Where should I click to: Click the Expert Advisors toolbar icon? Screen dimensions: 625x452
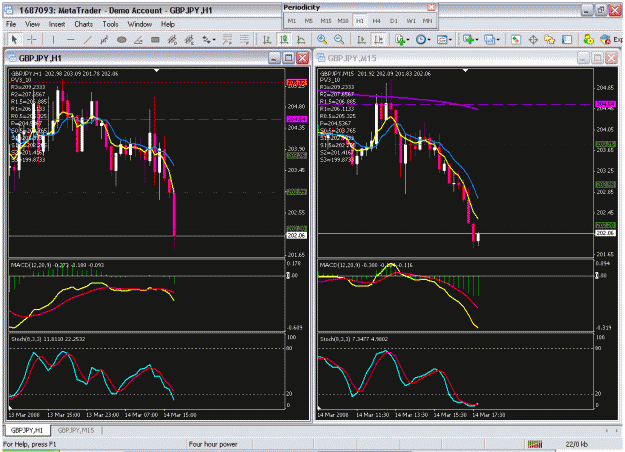tap(605, 39)
